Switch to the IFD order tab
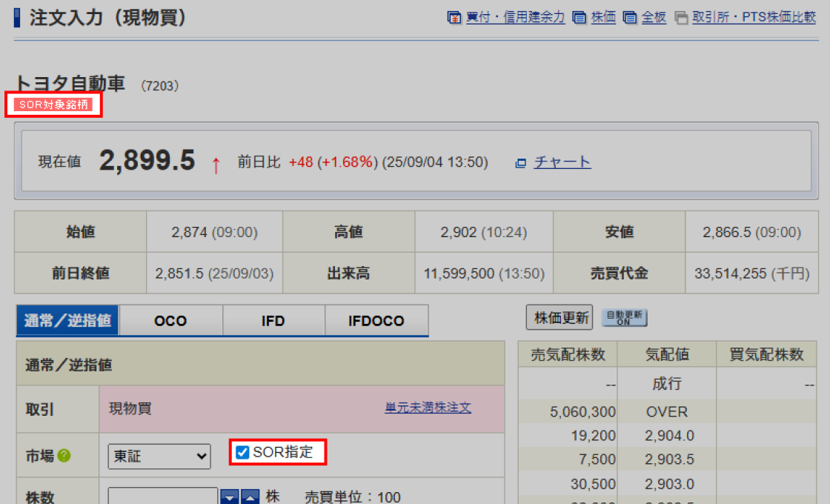This screenshot has width=830, height=504. point(273,321)
